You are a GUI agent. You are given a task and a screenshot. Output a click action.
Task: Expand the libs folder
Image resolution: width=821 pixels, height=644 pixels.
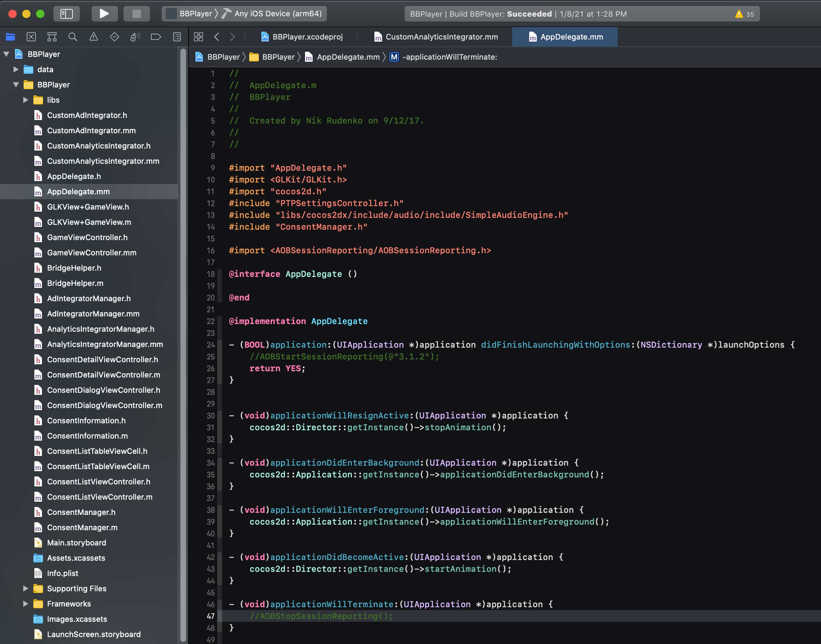click(x=26, y=100)
